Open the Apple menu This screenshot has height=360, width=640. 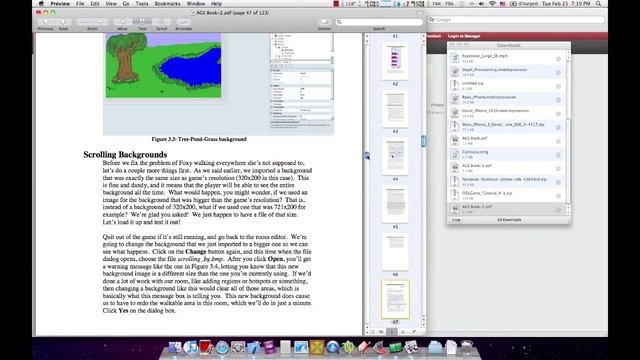[41, 3]
